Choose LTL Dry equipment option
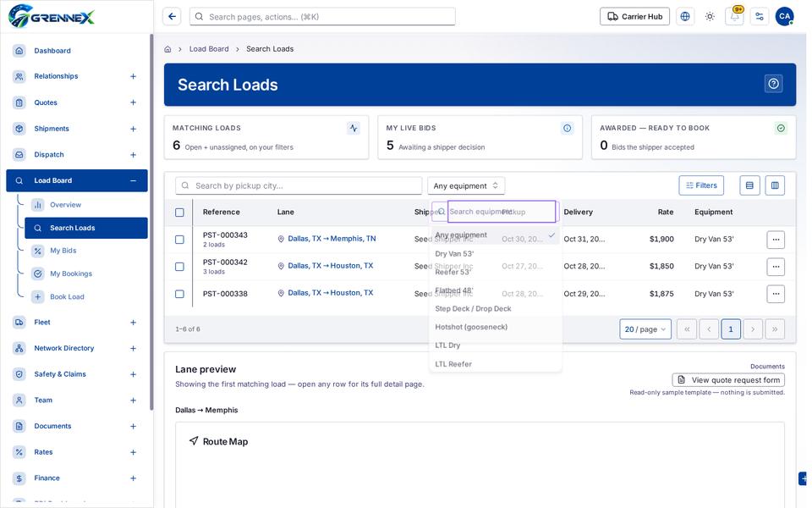The image size is (812, 508). (495, 345)
